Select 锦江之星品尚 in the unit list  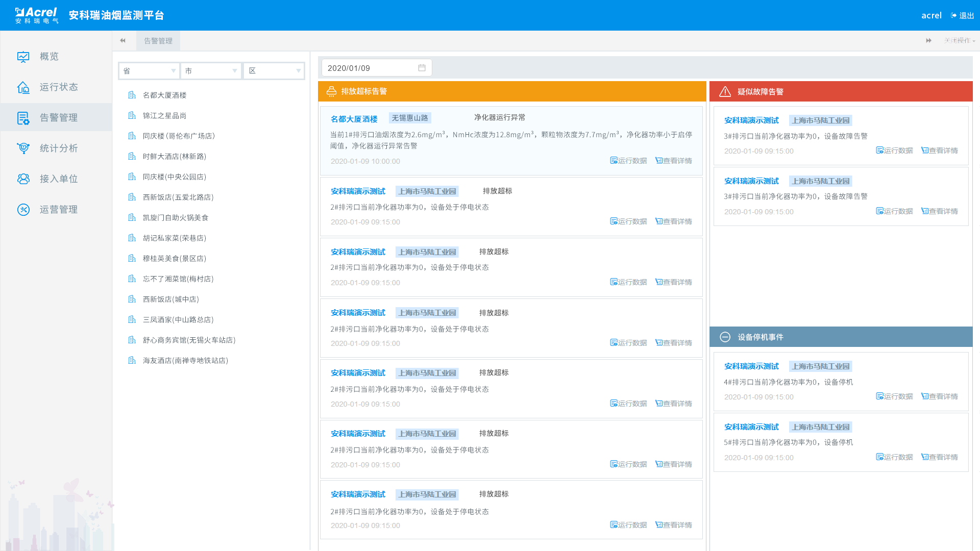tap(164, 116)
